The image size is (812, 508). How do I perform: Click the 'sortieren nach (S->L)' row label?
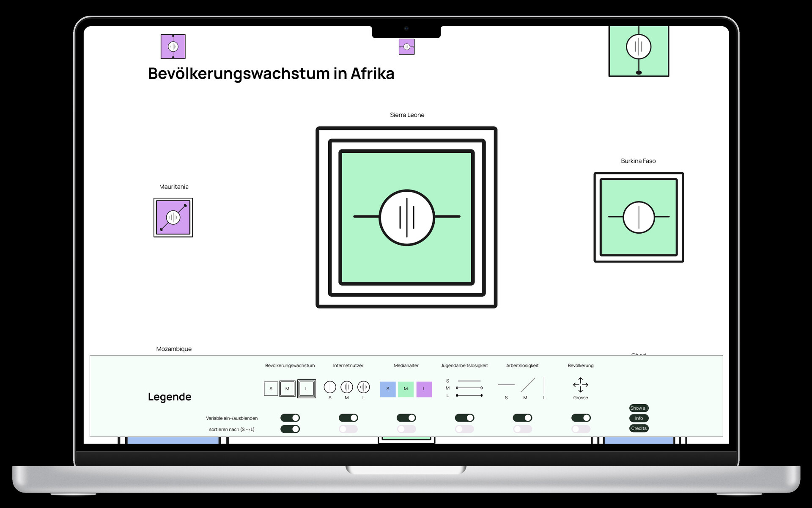pyautogui.click(x=232, y=429)
